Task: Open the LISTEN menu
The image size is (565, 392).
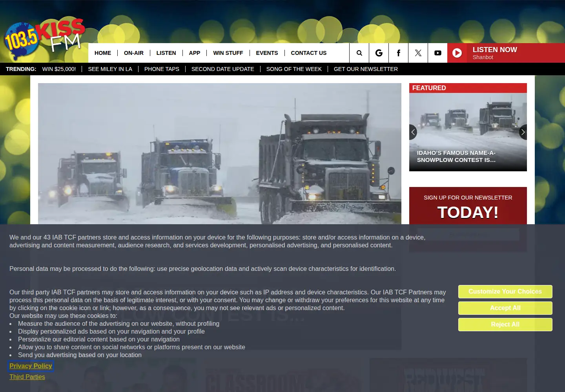Action: coord(166,53)
